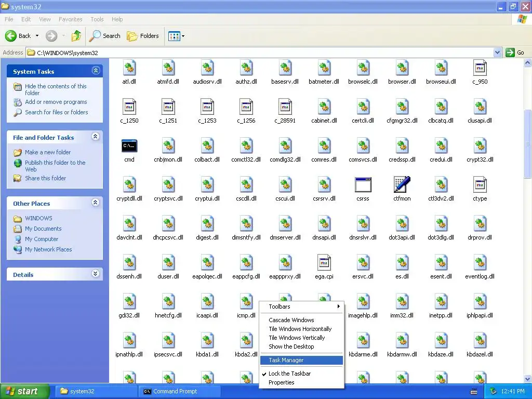This screenshot has width=532, height=399.
Task: Open Add or remove programs link
Action: pyautogui.click(x=56, y=102)
